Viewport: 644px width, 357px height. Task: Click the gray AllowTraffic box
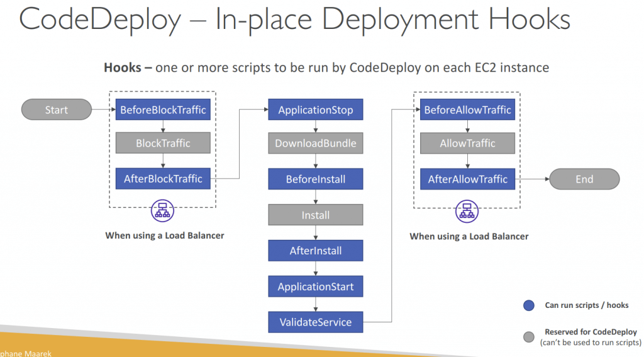[467, 143]
